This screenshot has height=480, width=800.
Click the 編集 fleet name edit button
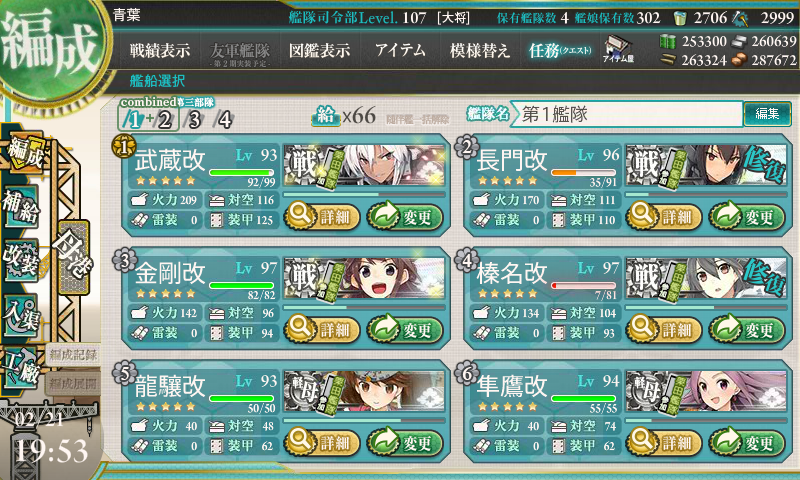(x=767, y=113)
